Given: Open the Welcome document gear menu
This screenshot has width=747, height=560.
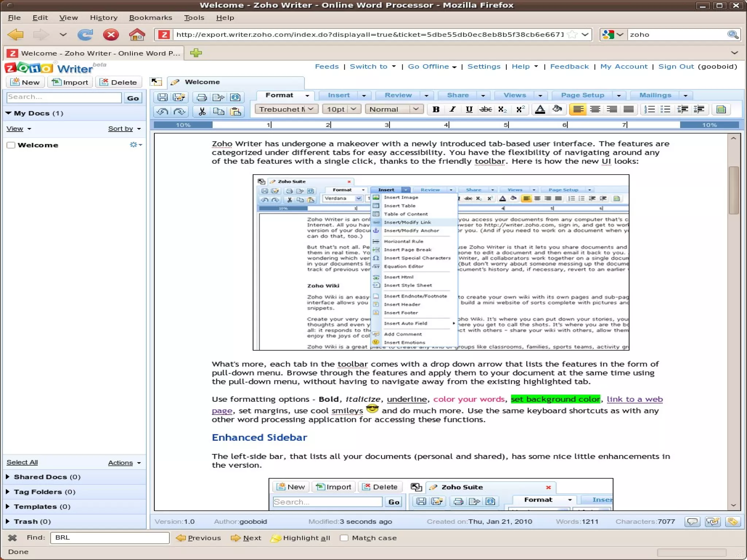Looking at the screenshot, I should [135, 145].
